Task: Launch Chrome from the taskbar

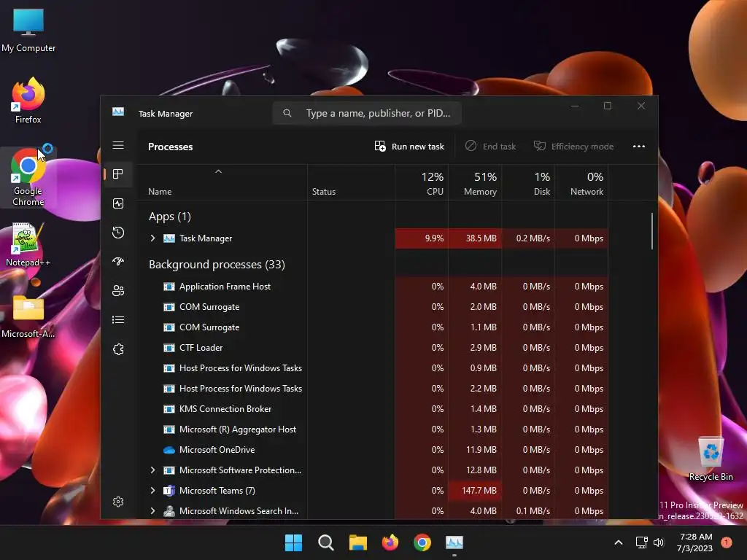Action: pos(422,542)
